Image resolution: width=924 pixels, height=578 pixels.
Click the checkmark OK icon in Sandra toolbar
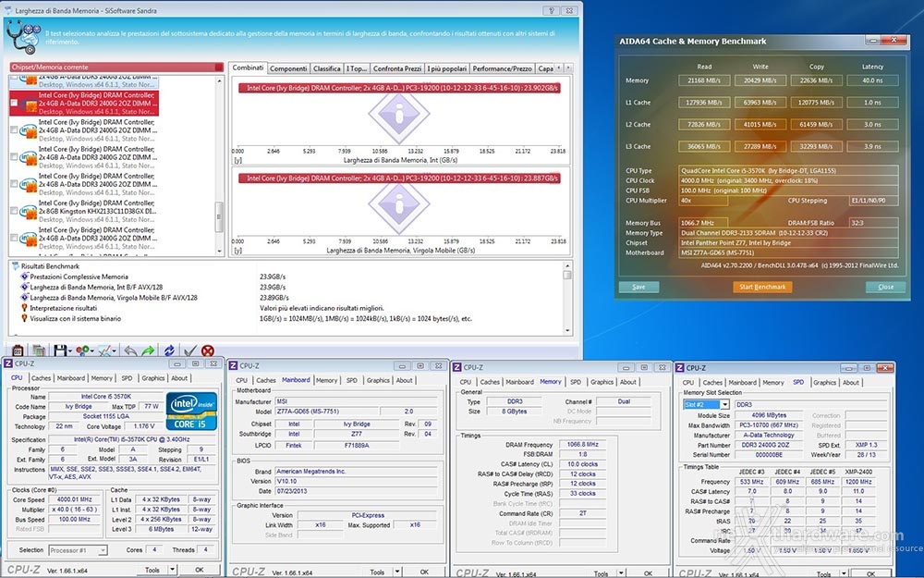[x=189, y=350]
